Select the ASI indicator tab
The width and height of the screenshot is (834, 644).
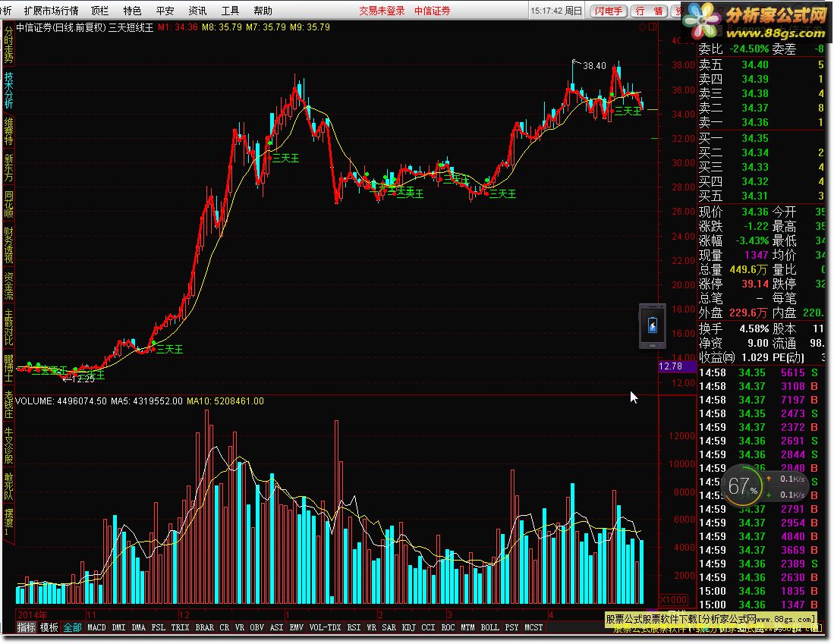[x=276, y=627]
